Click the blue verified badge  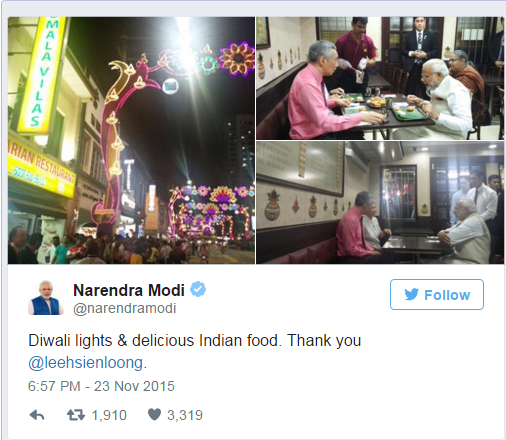tap(198, 289)
